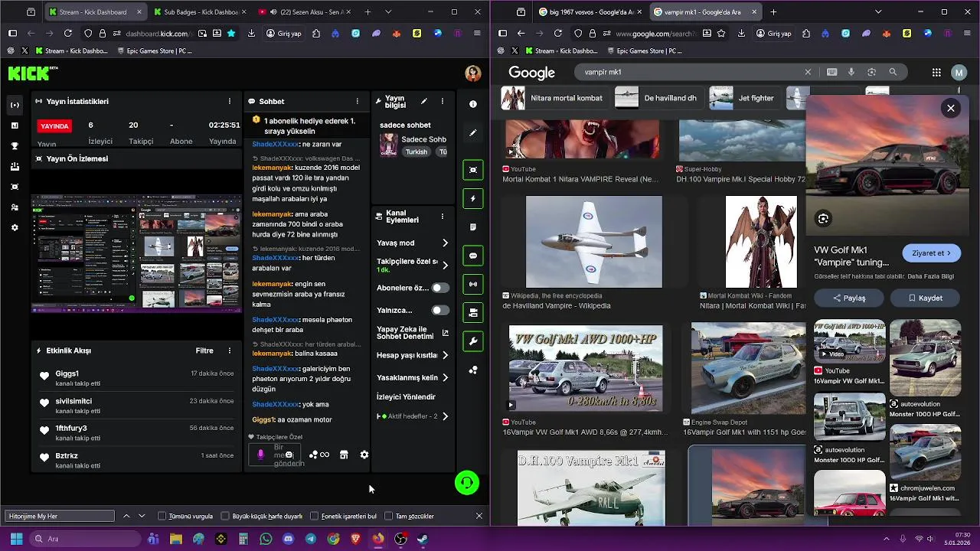Click the Google search magnifier icon
This screenshot has height=551, width=980.
click(893, 72)
